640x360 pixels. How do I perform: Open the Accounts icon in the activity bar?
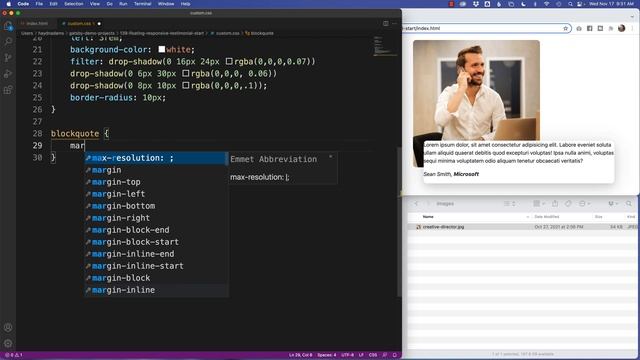click(8, 327)
